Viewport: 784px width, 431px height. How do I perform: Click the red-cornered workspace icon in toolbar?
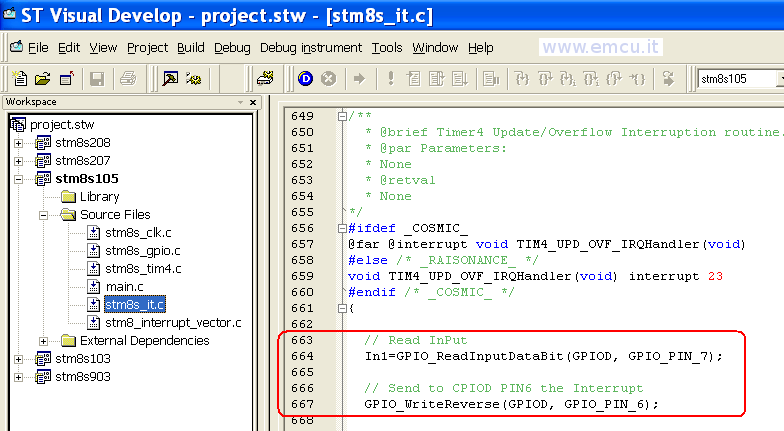[66, 78]
